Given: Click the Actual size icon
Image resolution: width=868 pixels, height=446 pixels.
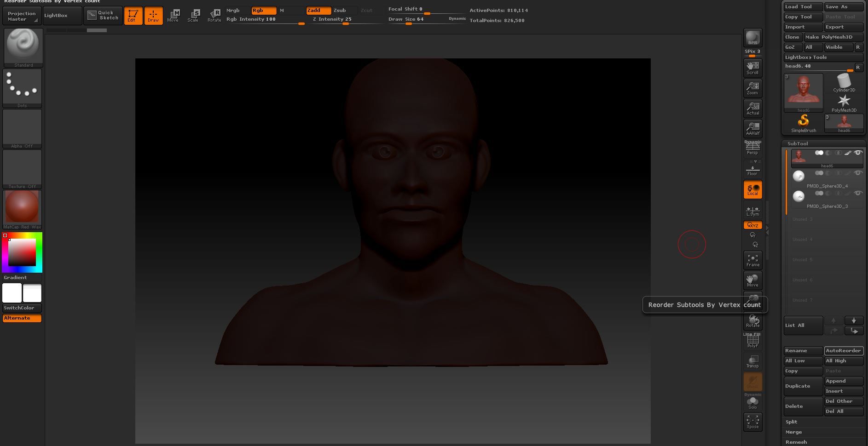Looking at the screenshot, I should [x=752, y=108].
